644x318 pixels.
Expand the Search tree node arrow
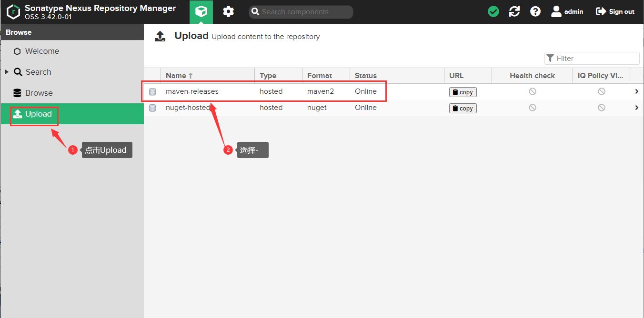(7, 72)
